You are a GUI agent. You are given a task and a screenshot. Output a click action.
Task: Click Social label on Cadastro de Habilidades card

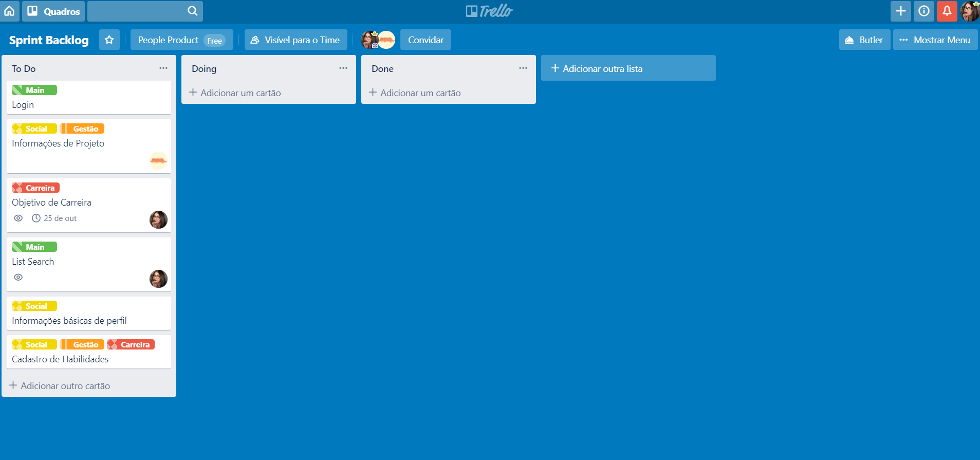34,344
